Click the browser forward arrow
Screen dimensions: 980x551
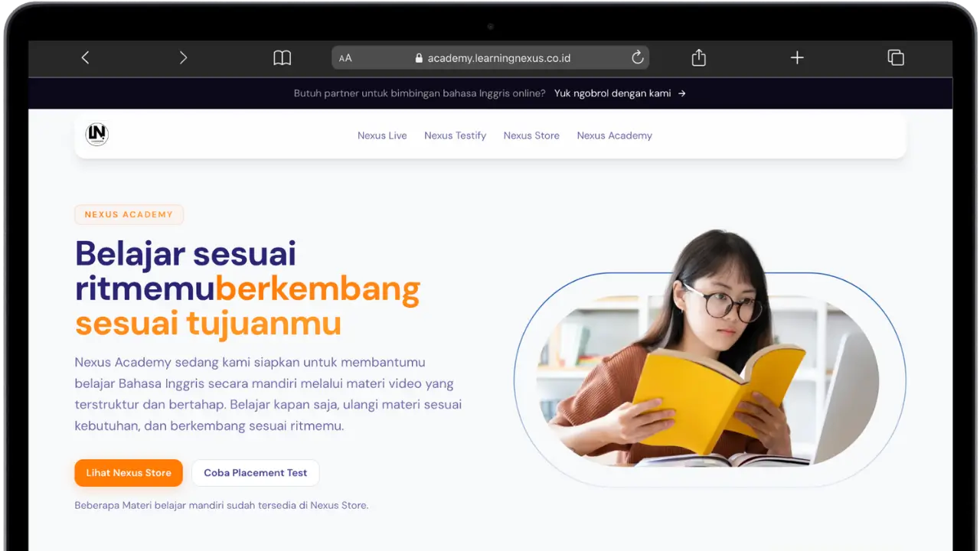pyautogui.click(x=183, y=57)
